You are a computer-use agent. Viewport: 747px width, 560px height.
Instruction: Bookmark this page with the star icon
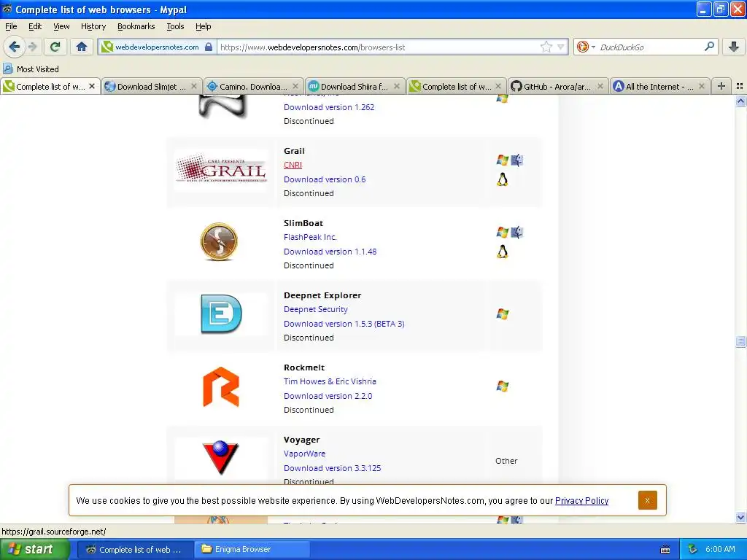(546, 47)
